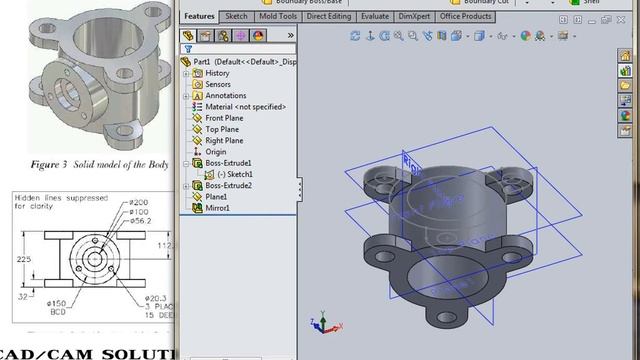Viewport: 640px width, 360px height.
Task: Click the View Orientation icon
Action: coord(456,36)
